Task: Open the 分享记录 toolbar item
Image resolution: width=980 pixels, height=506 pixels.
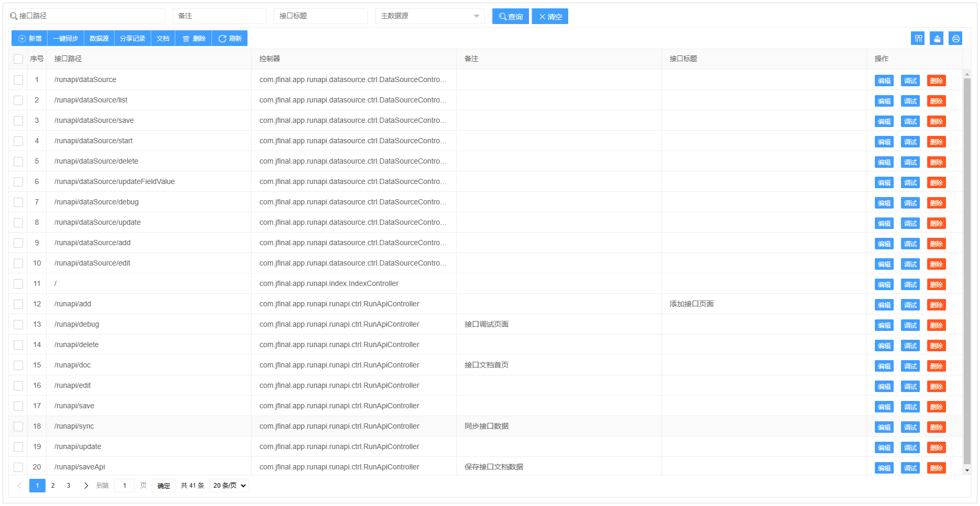Action: [x=132, y=38]
